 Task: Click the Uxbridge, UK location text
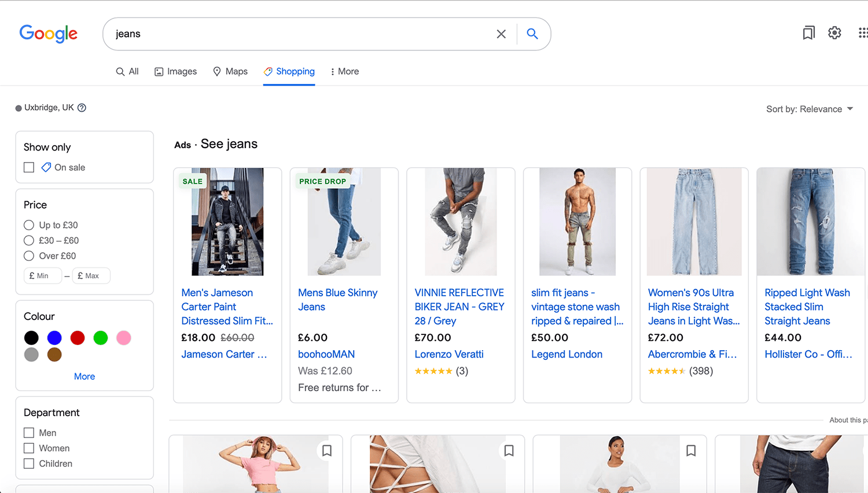[x=49, y=108]
